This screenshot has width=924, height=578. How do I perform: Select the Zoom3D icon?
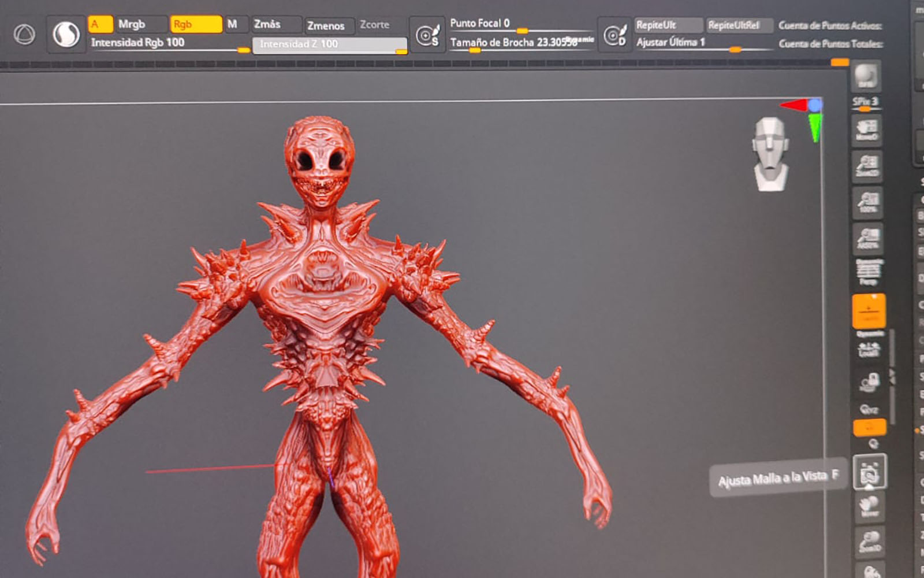(x=870, y=542)
